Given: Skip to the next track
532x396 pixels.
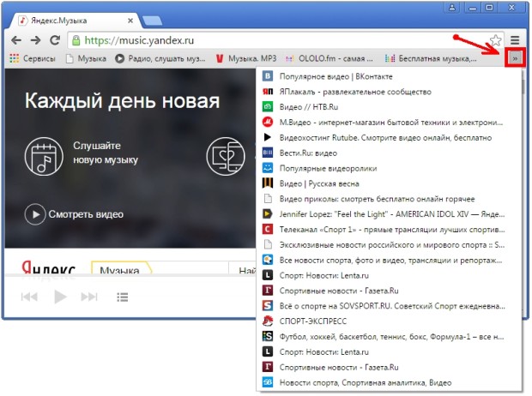Looking at the screenshot, I should coord(89,297).
